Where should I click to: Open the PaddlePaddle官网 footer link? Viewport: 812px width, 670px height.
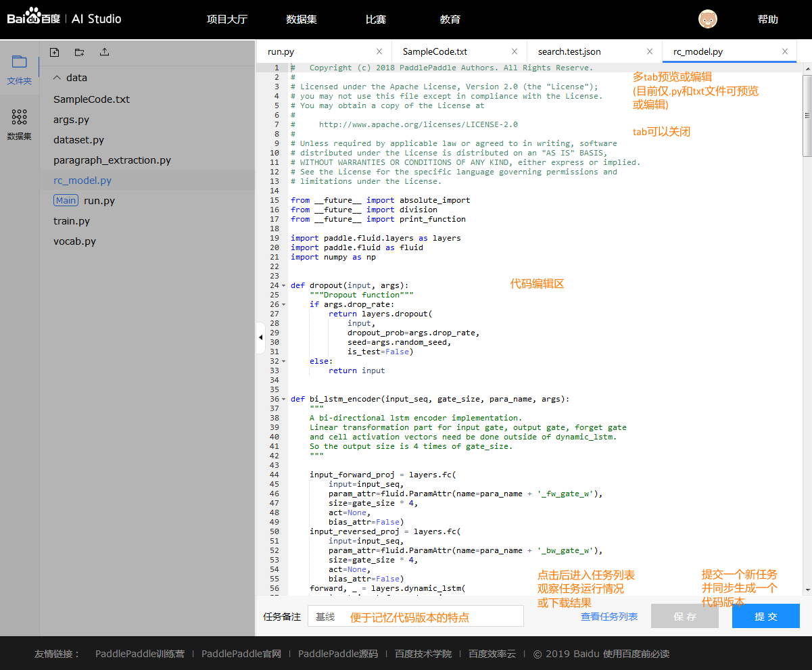click(241, 654)
